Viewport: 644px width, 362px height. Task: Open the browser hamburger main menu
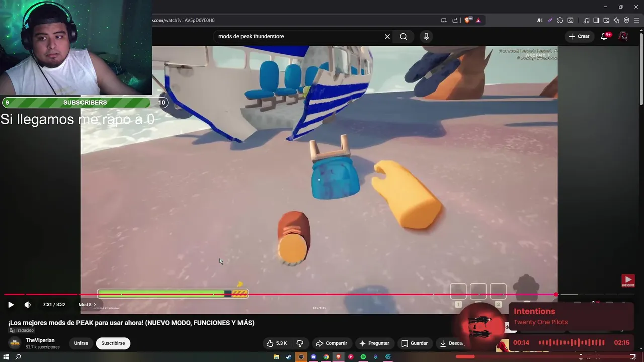636,20
